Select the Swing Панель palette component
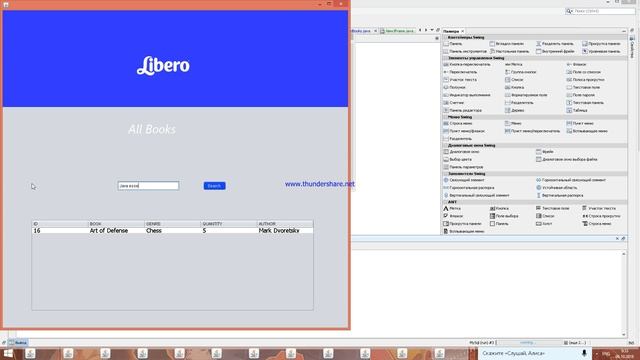 pyautogui.click(x=453, y=44)
